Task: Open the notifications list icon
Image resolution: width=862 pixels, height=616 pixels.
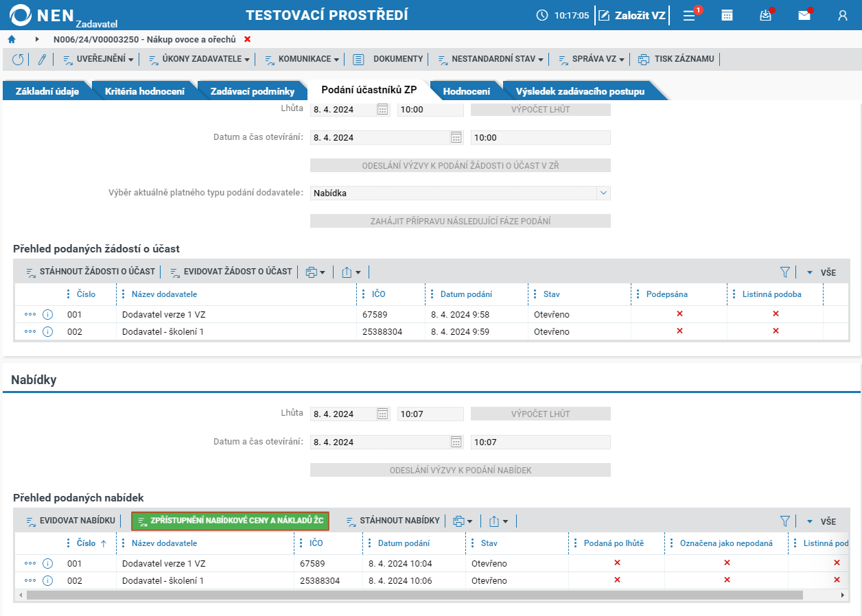Action: 689,15
